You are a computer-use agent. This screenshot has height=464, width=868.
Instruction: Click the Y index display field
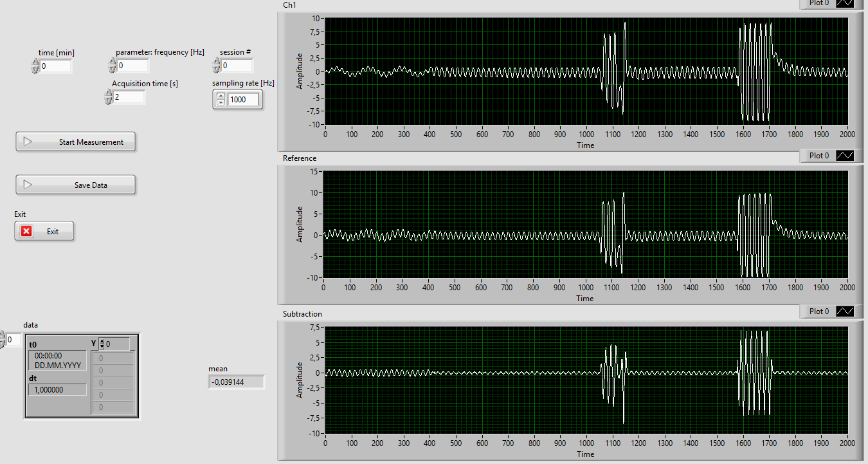(117, 344)
